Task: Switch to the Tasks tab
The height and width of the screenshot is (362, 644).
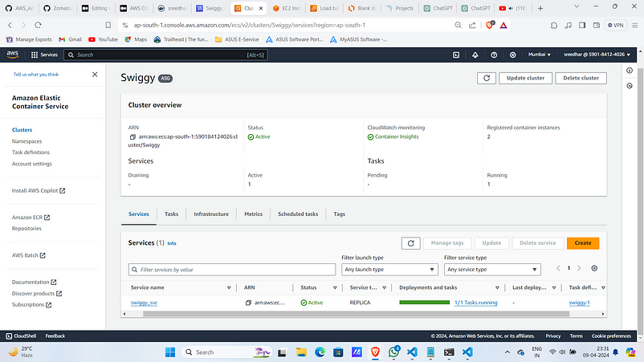Action: [x=171, y=214]
